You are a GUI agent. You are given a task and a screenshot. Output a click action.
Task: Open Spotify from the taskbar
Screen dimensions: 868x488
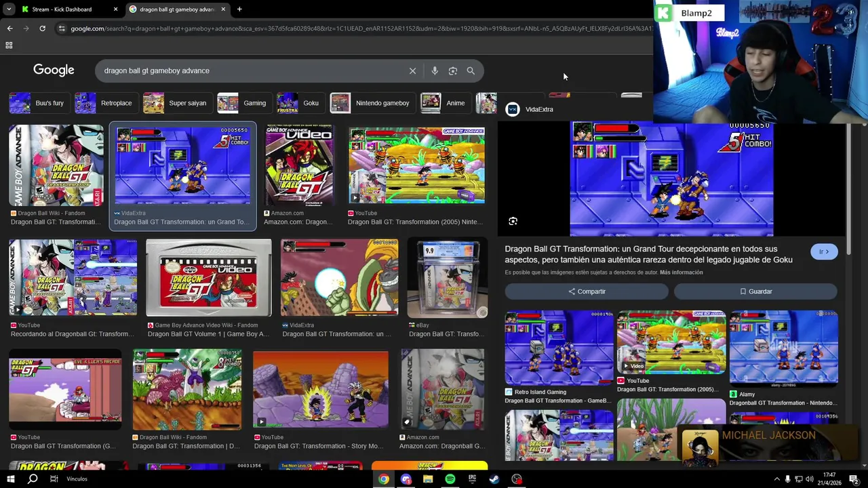pos(450,479)
